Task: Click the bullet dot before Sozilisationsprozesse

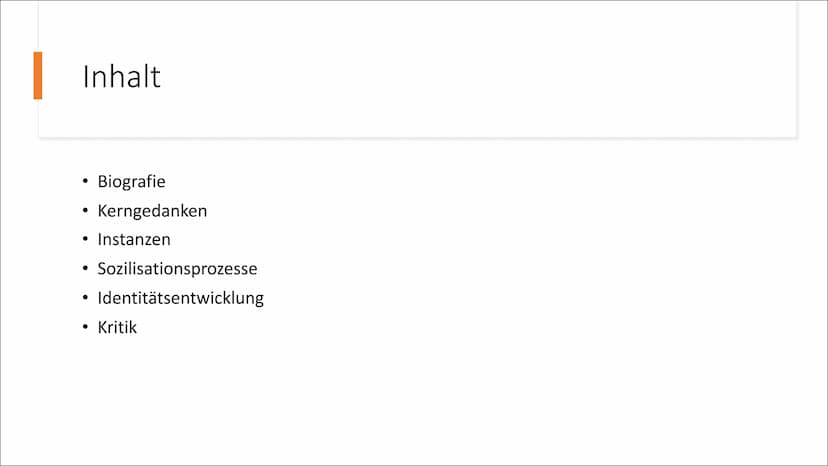Action: tap(85, 268)
